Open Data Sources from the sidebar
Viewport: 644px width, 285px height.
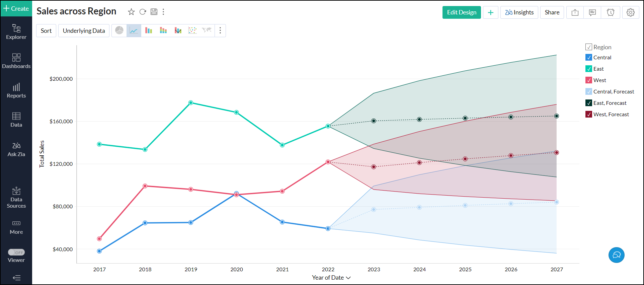tap(16, 198)
